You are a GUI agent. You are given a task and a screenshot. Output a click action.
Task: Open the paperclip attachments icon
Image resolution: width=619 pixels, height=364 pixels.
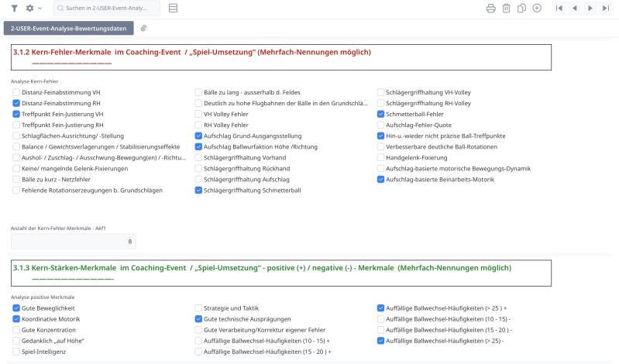pos(143,29)
